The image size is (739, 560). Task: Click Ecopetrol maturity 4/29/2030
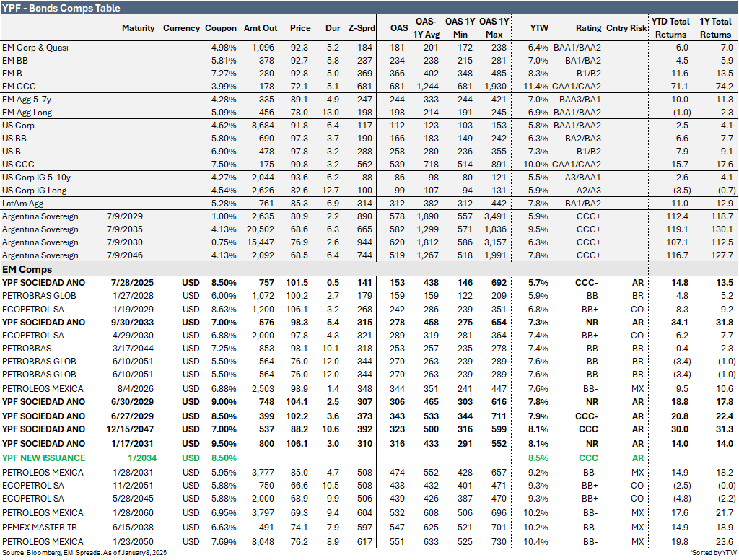coord(134,335)
